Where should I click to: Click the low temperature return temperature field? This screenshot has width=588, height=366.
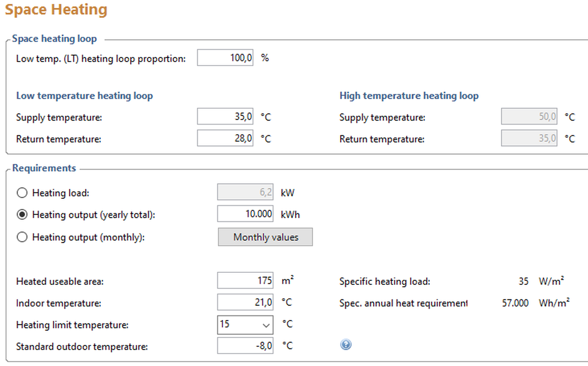(225, 139)
